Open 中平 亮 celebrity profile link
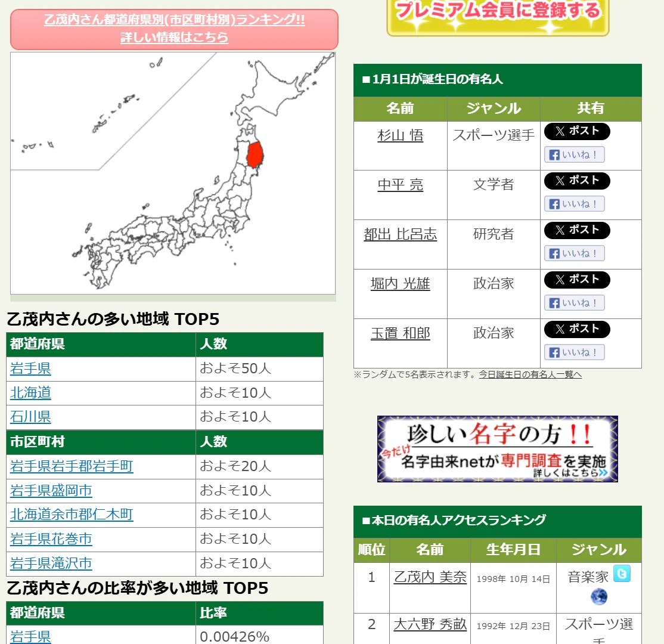The width and height of the screenshot is (664, 644). coord(400,185)
